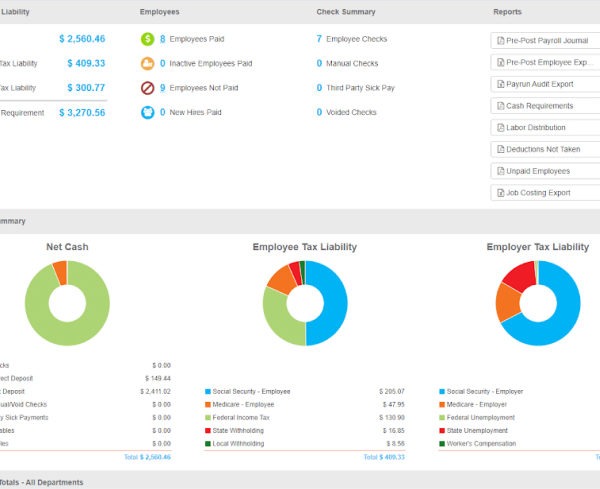Open the Unpaid Employees report
This screenshot has width=600, height=489.
click(545, 171)
